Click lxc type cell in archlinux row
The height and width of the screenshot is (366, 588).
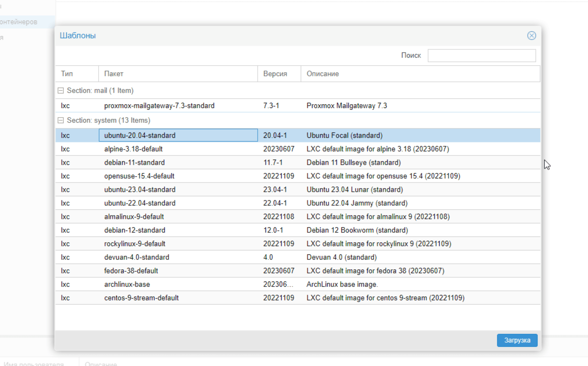pyautogui.click(x=77, y=284)
